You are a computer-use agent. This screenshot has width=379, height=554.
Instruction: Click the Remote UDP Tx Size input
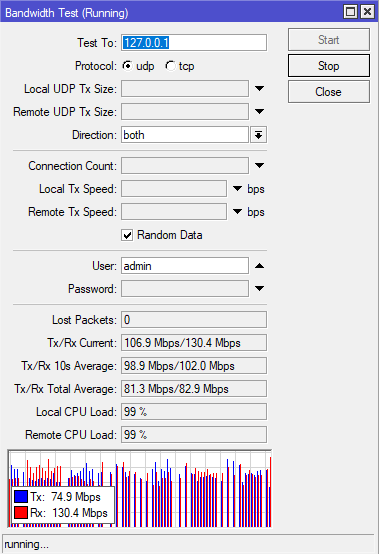185,112
